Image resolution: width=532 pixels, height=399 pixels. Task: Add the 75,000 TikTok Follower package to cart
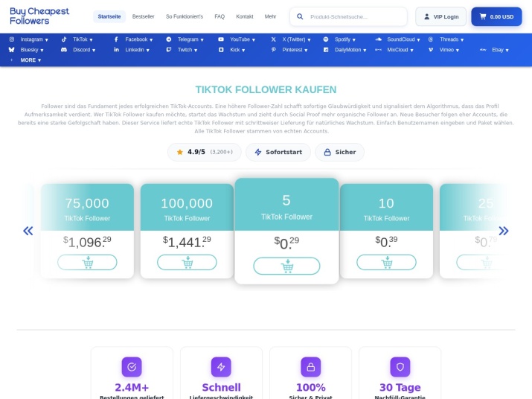click(x=87, y=263)
